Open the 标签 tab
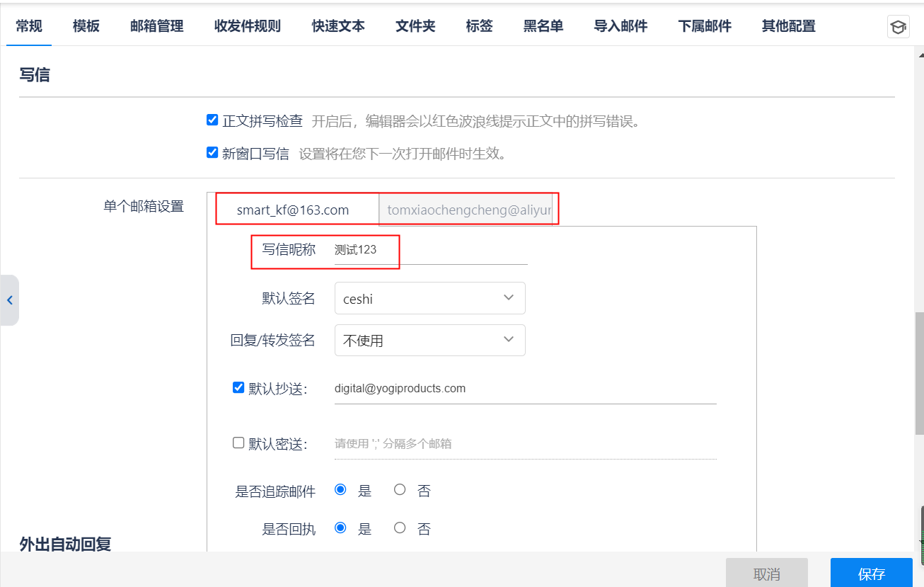The height and width of the screenshot is (587, 924). [x=479, y=26]
